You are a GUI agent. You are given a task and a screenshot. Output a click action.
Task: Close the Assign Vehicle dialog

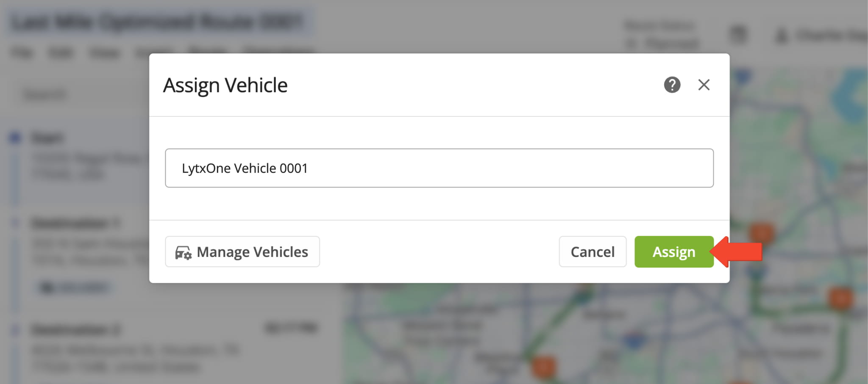[704, 85]
